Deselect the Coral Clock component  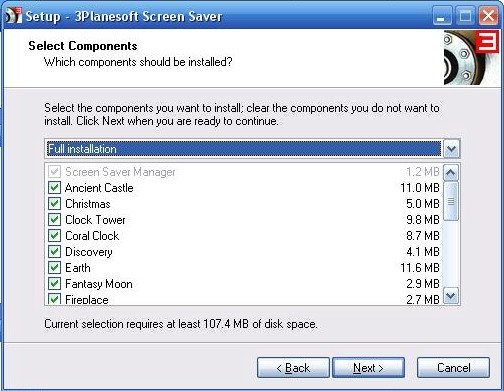54,236
